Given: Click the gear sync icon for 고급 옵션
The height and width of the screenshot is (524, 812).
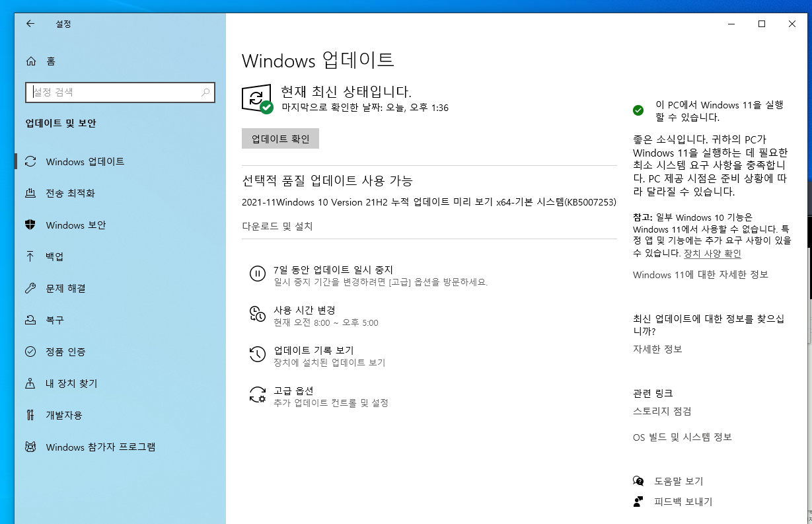Looking at the screenshot, I should (x=257, y=394).
